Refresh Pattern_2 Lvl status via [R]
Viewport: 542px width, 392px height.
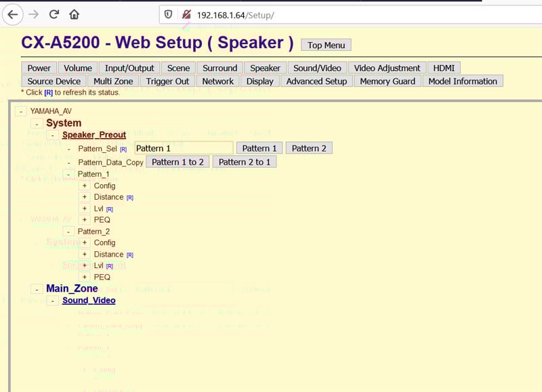[x=110, y=266]
